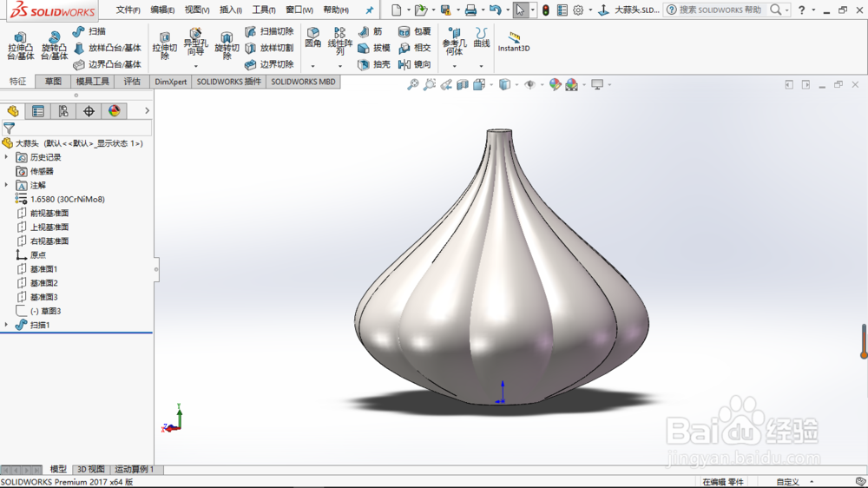Select the Linear Pattern (线性阵列) tool
This screenshot has height=488, width=868.
click(x=340, y=42)
